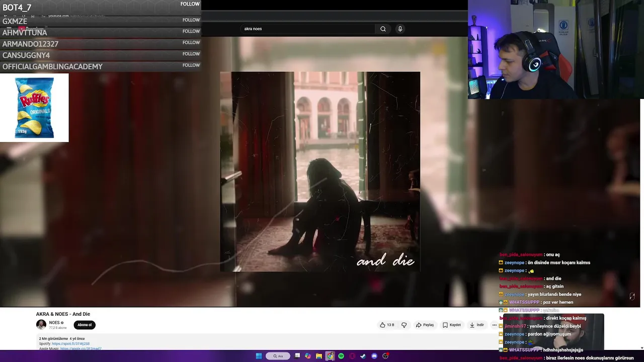Click video title AKRA & NOES - And Die
644x362 pixels.
click(x=63, y=314)
